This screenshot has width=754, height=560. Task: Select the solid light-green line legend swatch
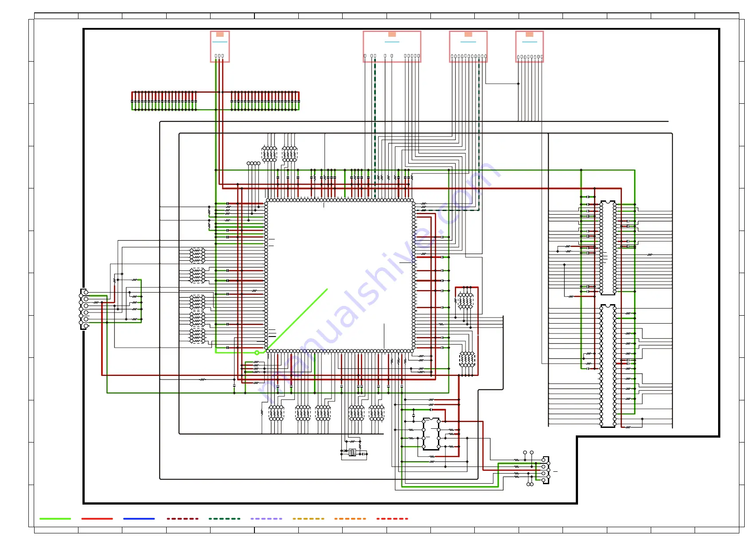[x=55, y=518]
